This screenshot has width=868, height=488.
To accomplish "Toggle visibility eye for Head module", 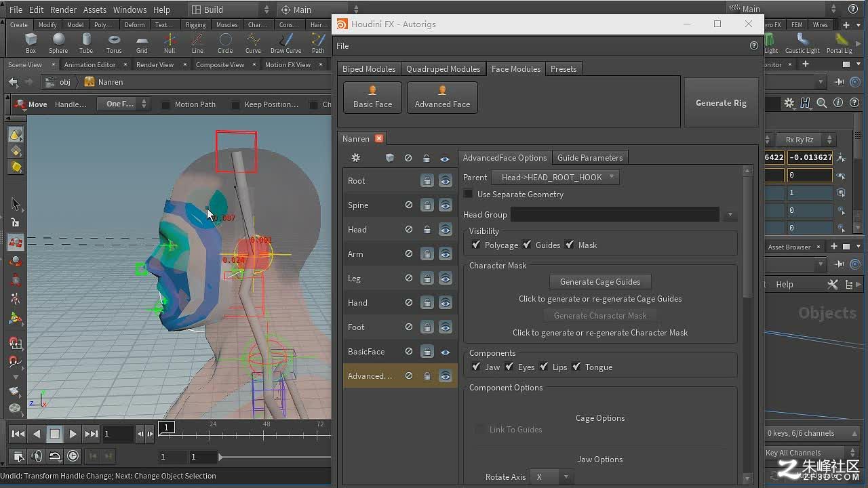I will (x=445, y=230).
